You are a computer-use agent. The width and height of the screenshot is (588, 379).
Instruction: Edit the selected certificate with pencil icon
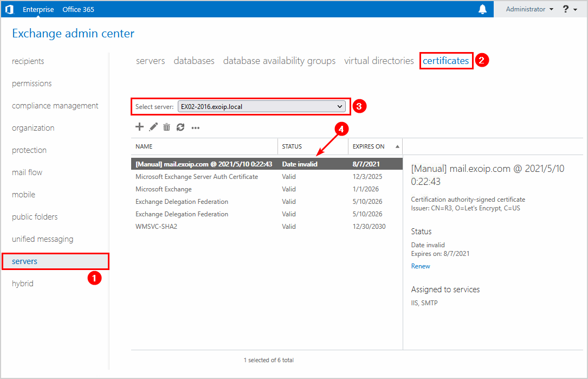(153, 127)
